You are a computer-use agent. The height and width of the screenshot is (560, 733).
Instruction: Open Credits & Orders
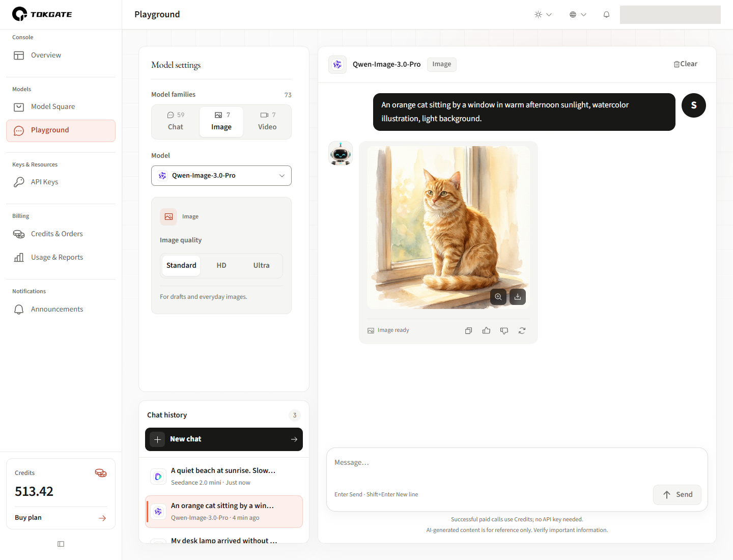click(61, 234)
